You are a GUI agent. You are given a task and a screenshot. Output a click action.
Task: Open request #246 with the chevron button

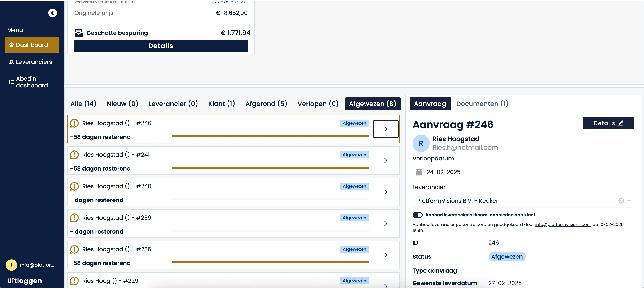point(386,129)
